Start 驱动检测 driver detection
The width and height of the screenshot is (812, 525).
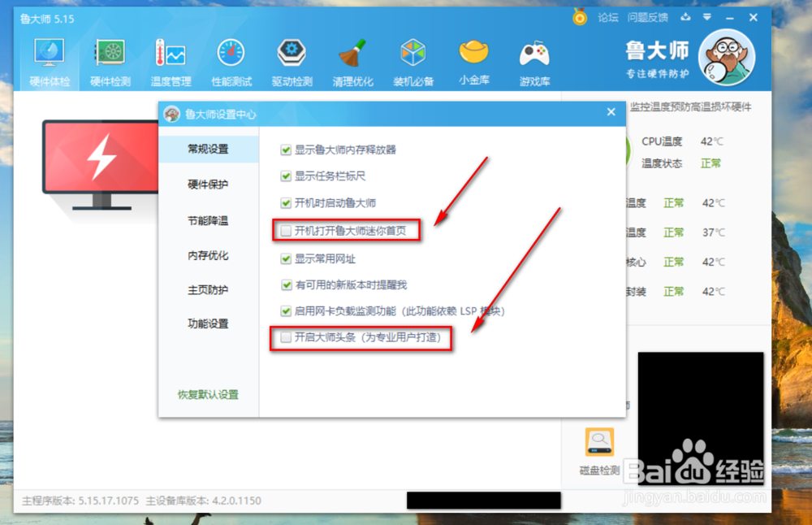pyautogui.click(x=292, y=57)
